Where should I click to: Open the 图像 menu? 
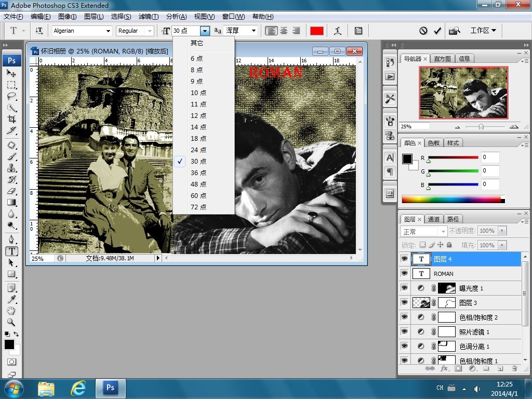(67, 16)
